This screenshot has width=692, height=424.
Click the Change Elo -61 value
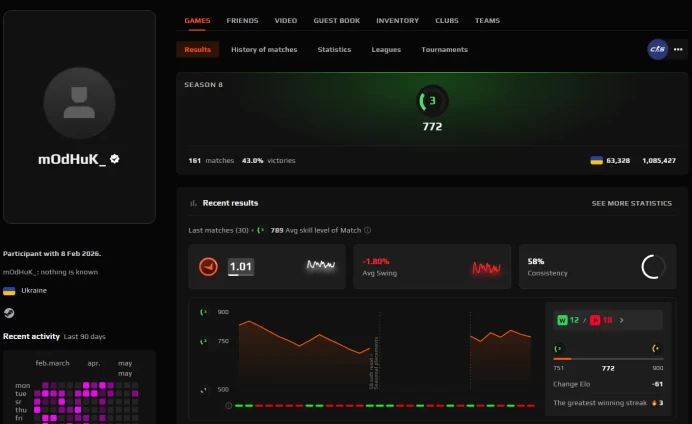(657, 384)
